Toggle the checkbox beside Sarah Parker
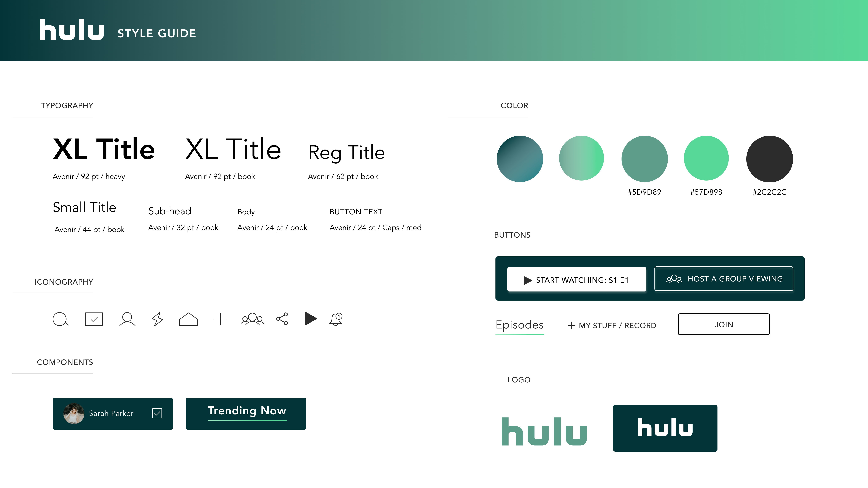 (x=157, y=413)
